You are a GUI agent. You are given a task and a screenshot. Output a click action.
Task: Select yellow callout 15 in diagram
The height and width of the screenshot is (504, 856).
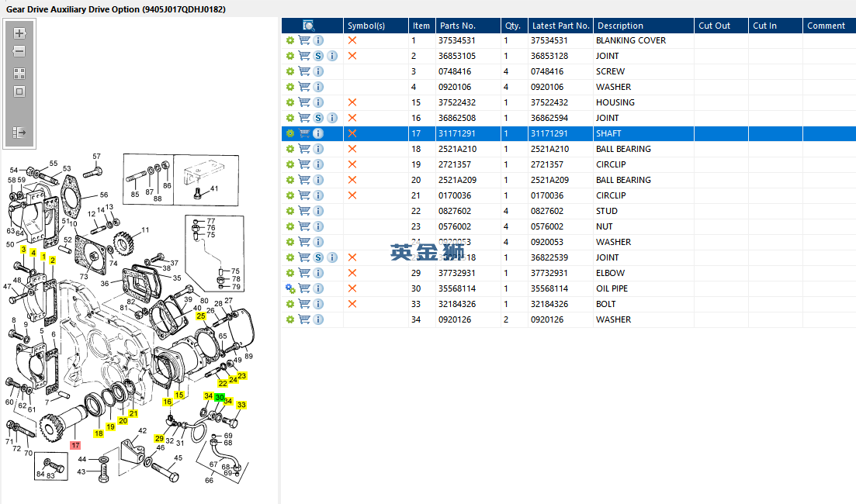(x=179, y=395)
